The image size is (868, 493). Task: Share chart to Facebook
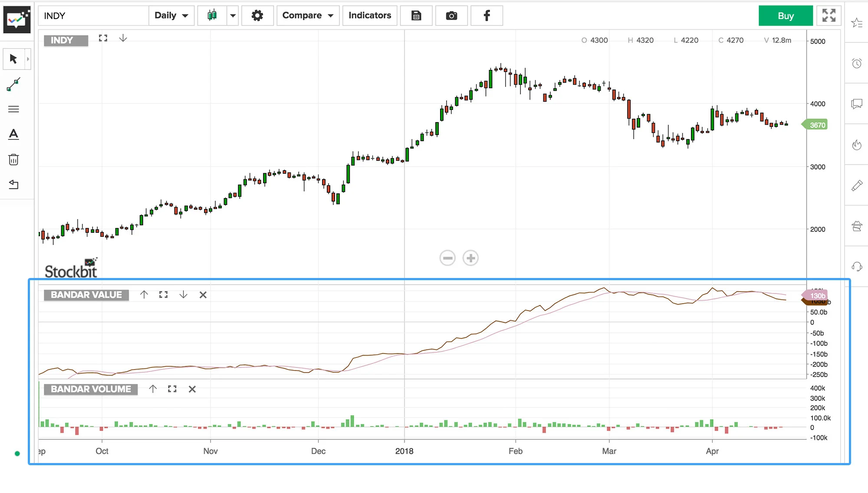(487, 16)
